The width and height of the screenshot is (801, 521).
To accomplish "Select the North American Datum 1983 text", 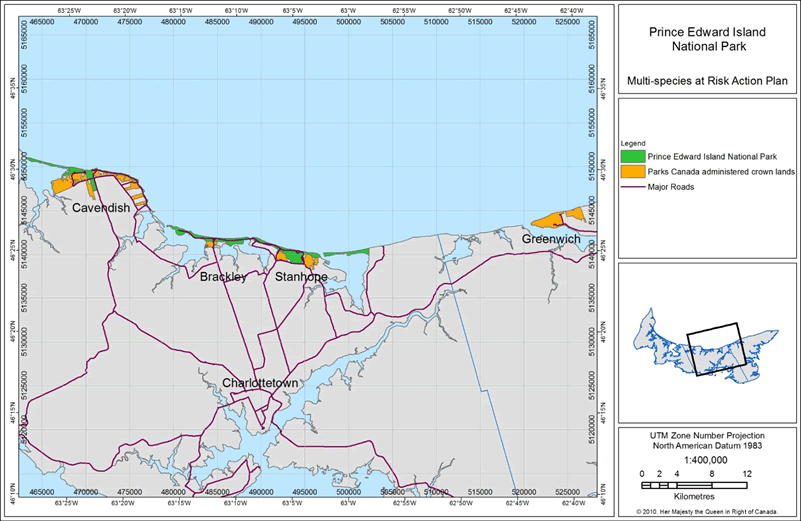I will (x=706, y=447).
